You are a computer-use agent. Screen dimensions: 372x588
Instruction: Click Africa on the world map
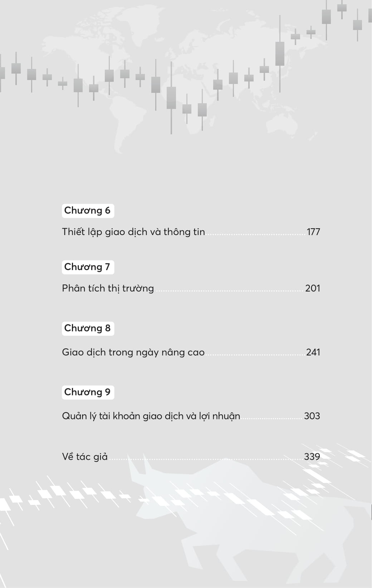coord(193,96)
